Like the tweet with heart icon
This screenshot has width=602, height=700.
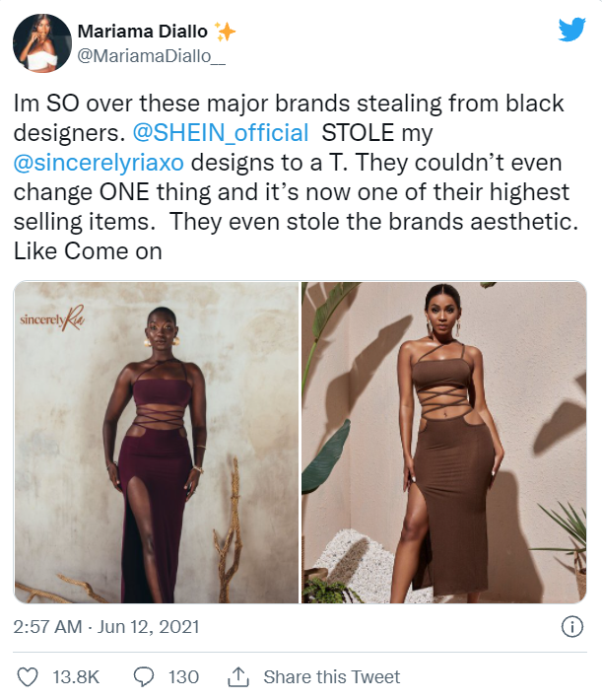pos(28,676)
